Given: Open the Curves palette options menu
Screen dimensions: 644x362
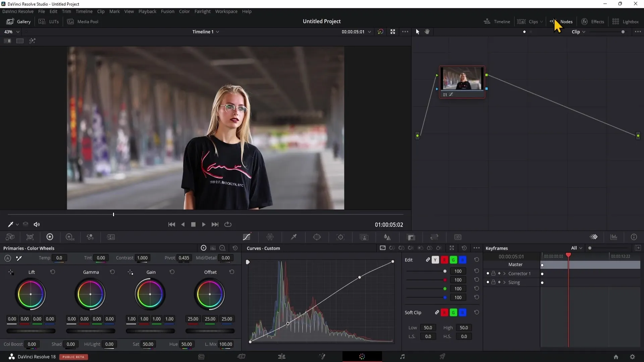Looking at the screenshot, I should coord(477,248).
